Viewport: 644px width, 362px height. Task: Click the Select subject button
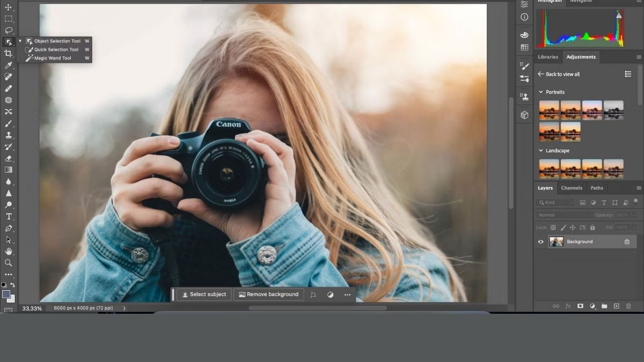pyautogui.click(x=204, y=294)
